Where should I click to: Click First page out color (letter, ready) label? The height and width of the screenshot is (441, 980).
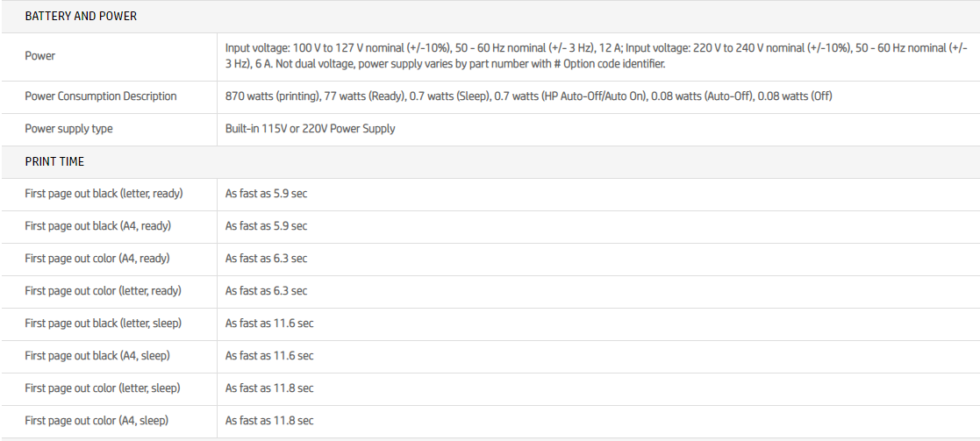point(103,291)
